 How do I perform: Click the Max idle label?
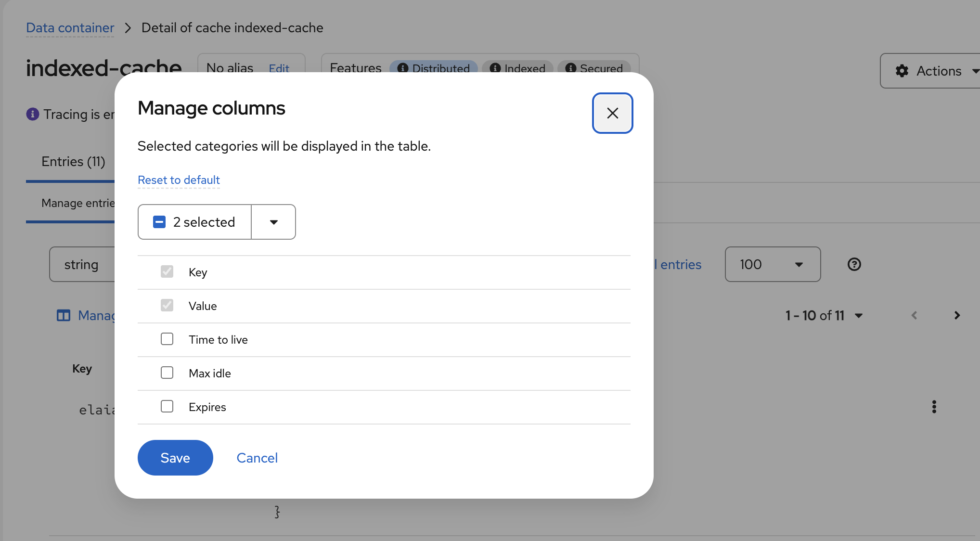[x=210, y=374]
